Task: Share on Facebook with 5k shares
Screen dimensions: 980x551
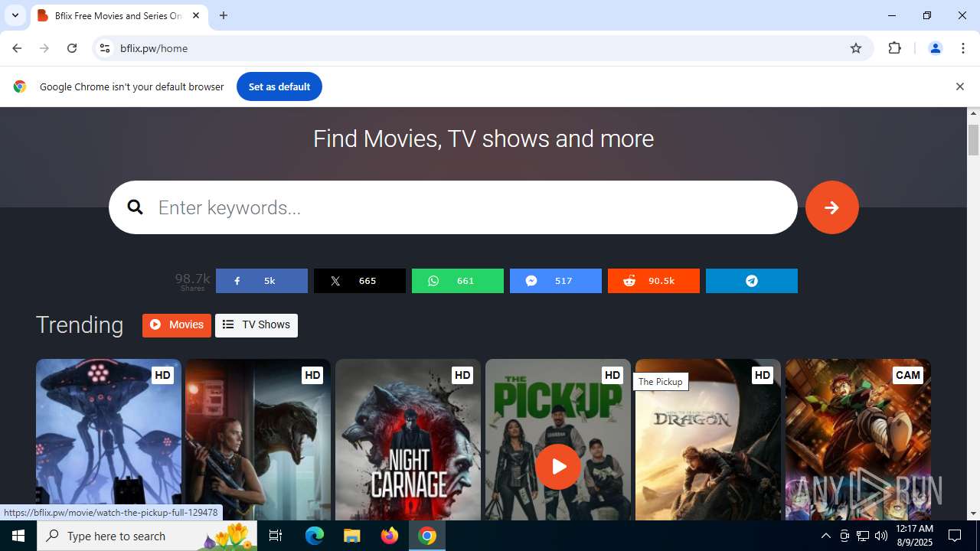Action: [x=262, y=281]
